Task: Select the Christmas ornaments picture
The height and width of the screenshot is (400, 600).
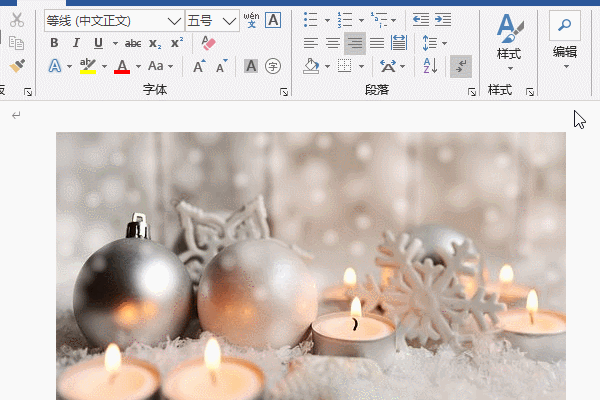Action: point(311,266)
